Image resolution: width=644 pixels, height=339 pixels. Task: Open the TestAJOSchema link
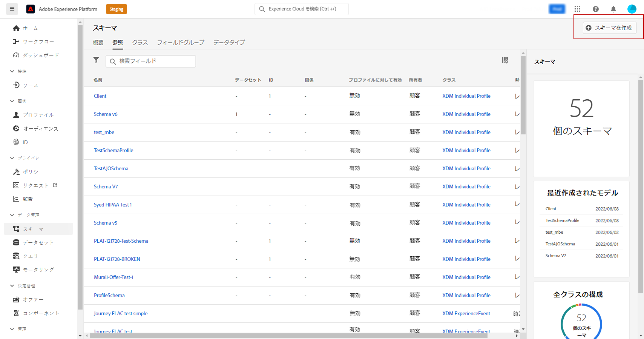coord(111,168)
